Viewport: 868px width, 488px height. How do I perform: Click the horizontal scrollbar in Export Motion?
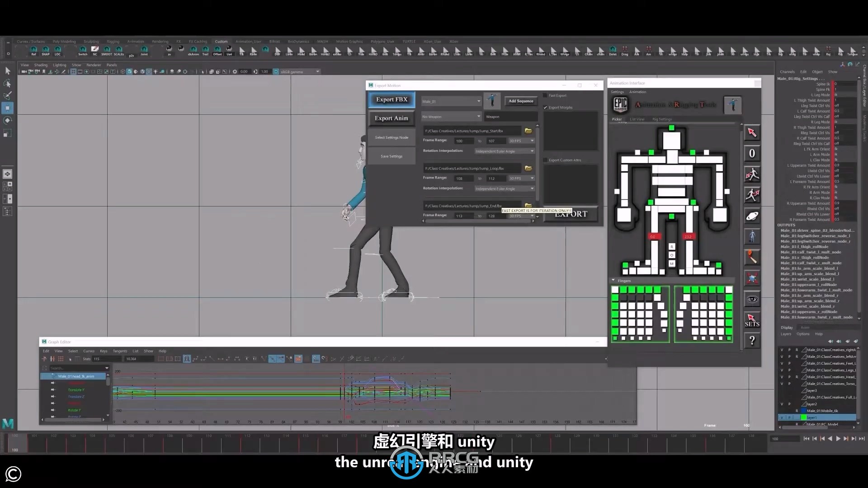click(478, 221)
